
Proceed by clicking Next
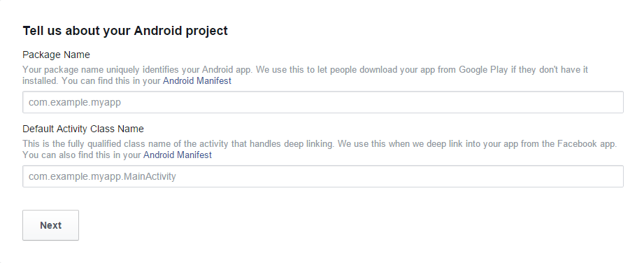pyautogui.click(x=50, y=225)
